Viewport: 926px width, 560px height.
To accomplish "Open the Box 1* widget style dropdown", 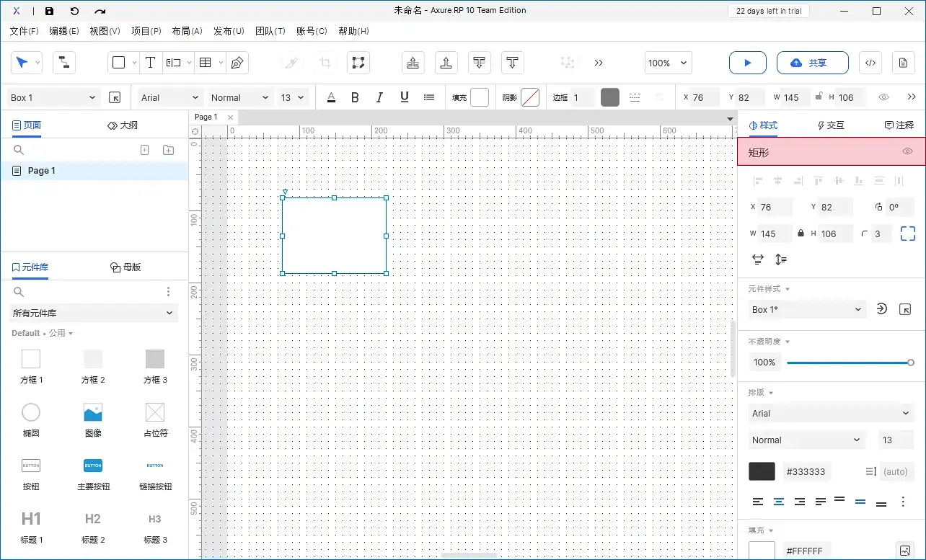I will tap(807, 309).
